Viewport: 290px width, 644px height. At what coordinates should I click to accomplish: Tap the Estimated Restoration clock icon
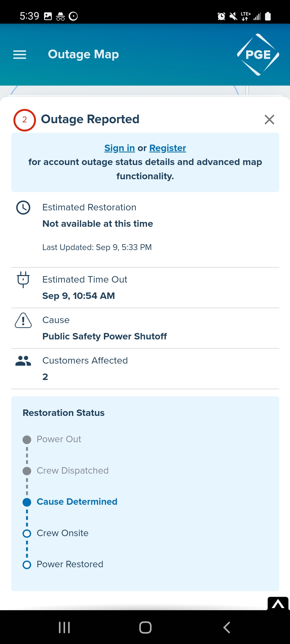[x=23, y=208]
